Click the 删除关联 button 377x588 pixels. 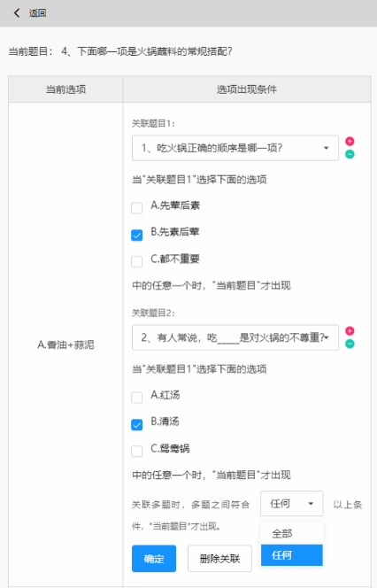click(x=219, y=559)
